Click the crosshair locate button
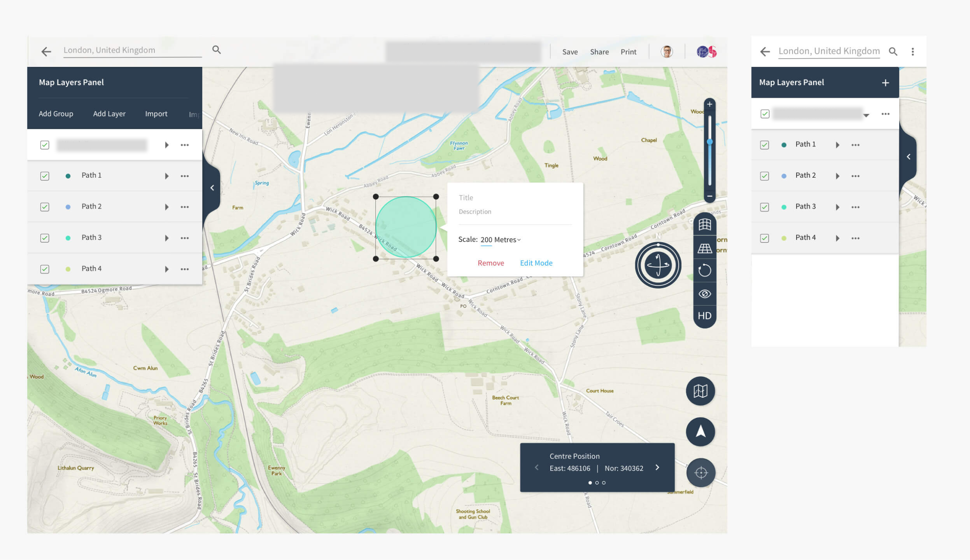 click(700, 472)
